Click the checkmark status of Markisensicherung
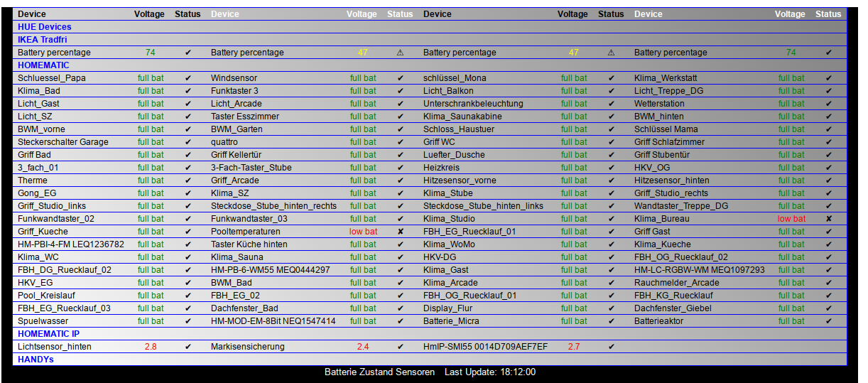The height and width of the screenshot is (383, 868). (401, 347)
